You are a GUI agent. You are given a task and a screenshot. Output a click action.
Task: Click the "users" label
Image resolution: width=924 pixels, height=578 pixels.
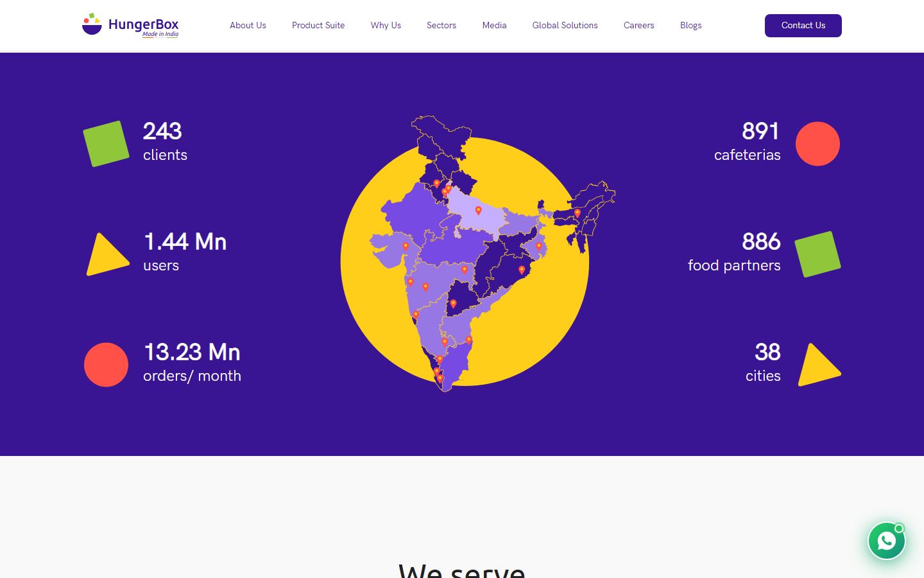tap(161, 265)
